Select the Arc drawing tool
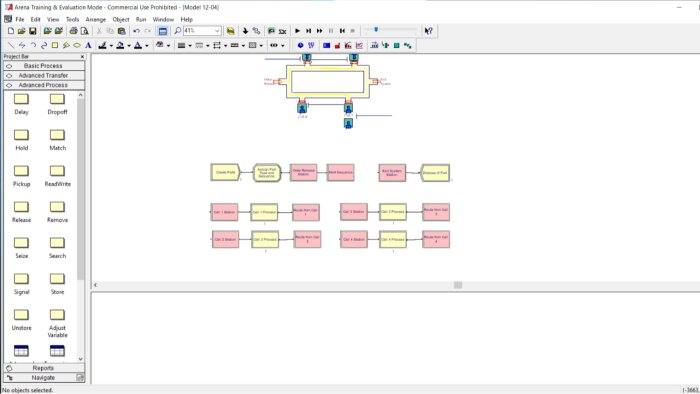 [33, 45]
